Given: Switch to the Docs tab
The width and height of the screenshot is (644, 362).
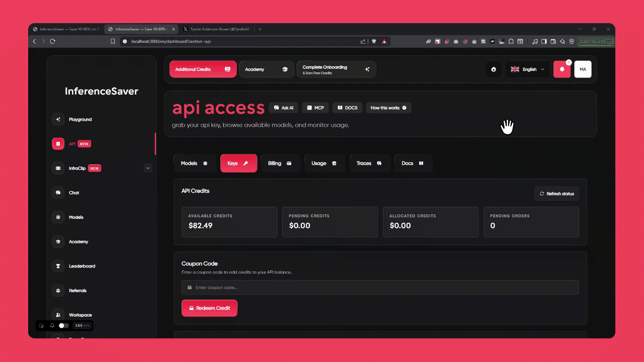Looking at the screenshot, I should [413, 163].
